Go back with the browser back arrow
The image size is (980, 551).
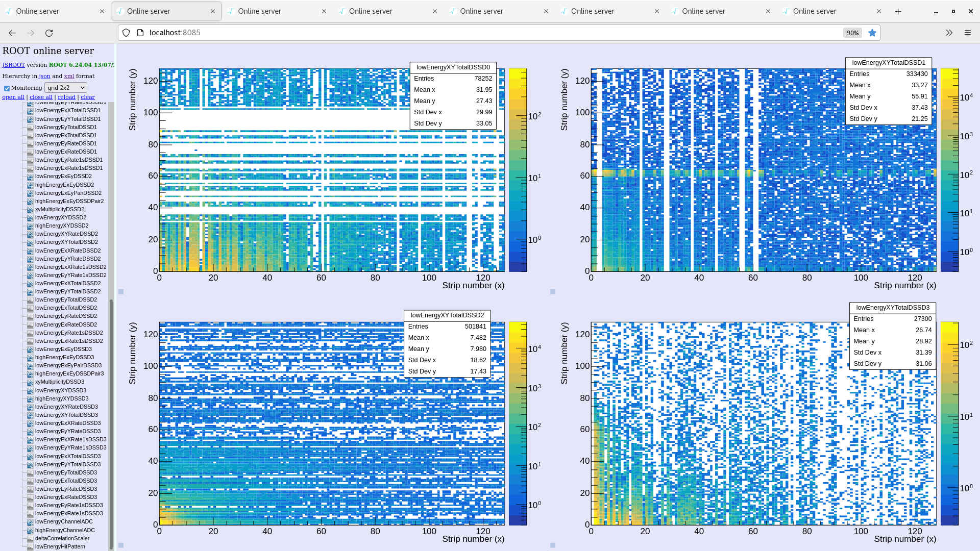12,33
